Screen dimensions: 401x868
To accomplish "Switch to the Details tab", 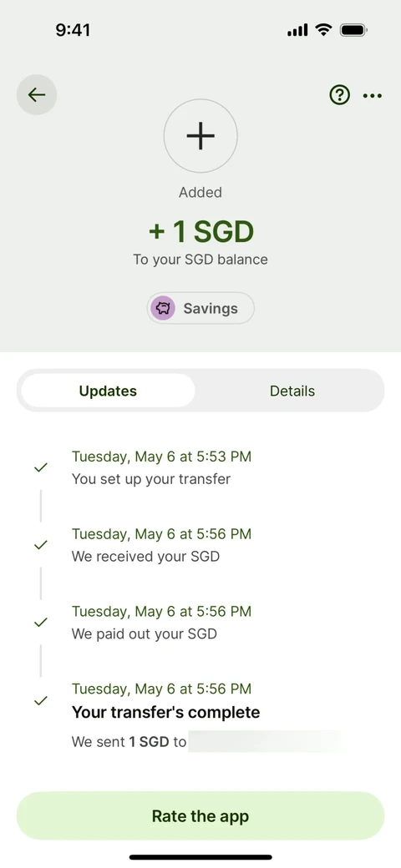I will 292,391.
